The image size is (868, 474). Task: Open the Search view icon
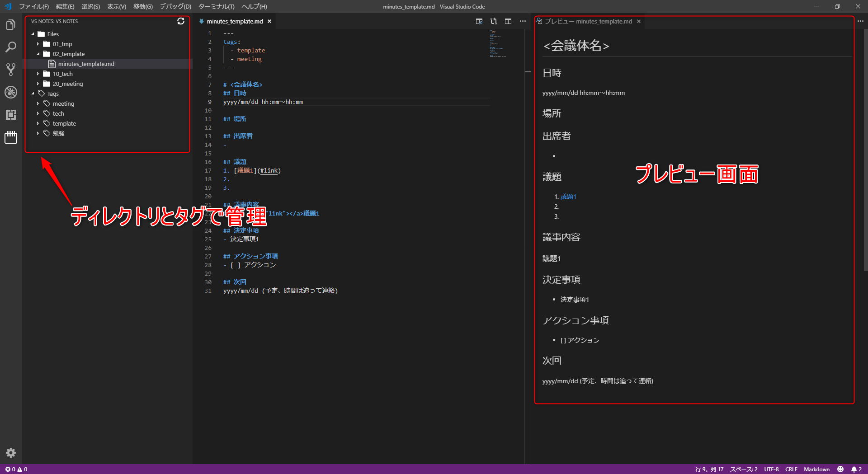pos(11,47)
